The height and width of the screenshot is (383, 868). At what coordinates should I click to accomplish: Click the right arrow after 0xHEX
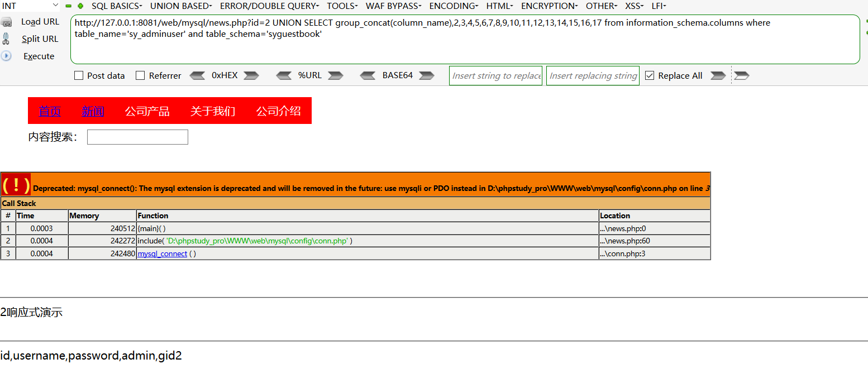pos(251,75)
